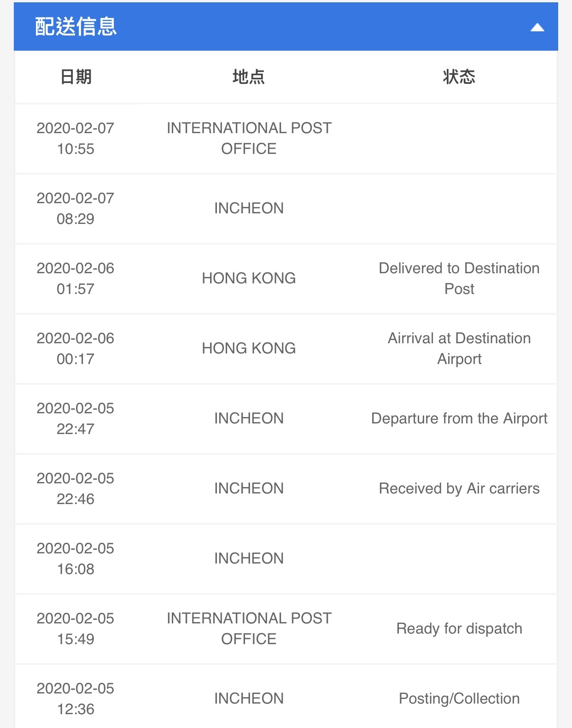Tap HONG KONG location at 01:57
The height and width of the screenshot is (728, 572).
point(249,278)
